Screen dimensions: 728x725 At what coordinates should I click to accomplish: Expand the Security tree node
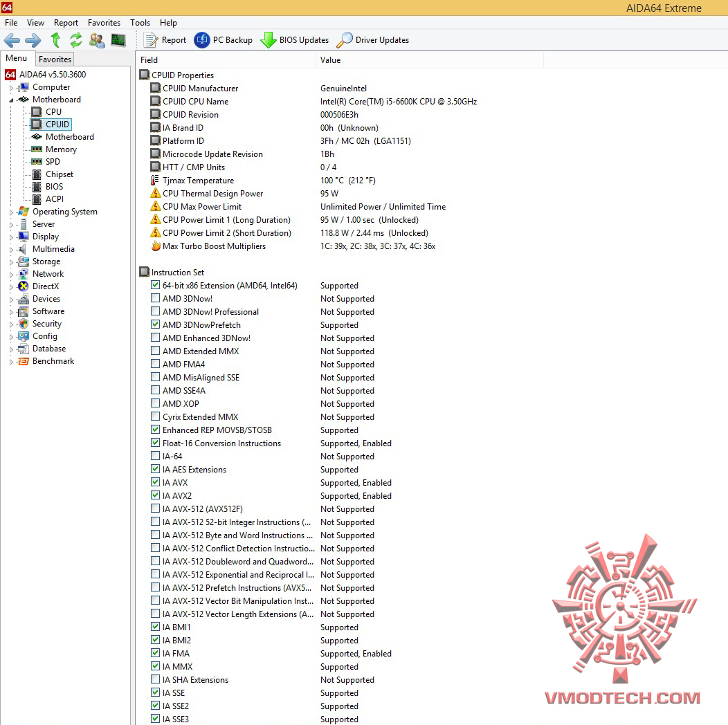tap(11, 324)
